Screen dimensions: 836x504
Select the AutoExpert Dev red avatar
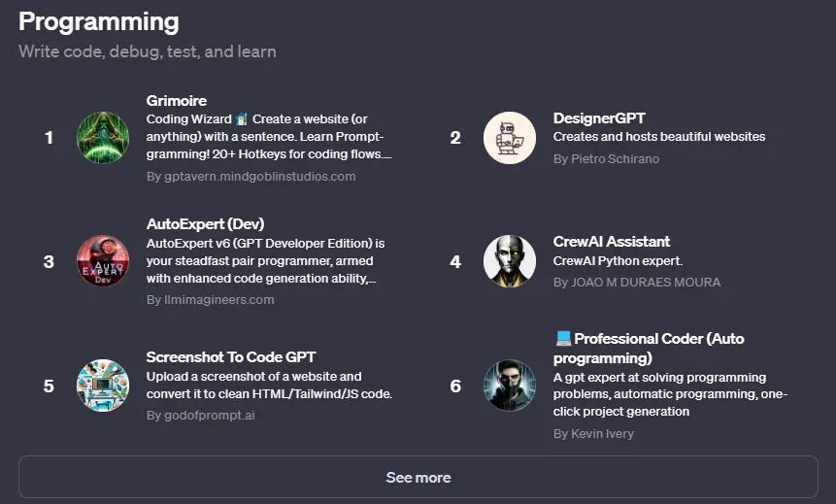103,261
